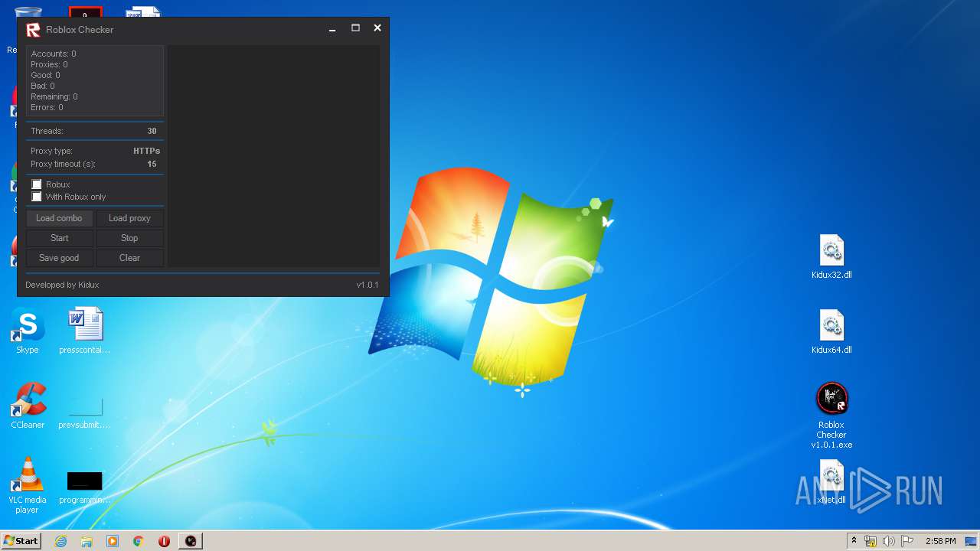This screenshot has height=551, width=980.
Task: Open the volume control tray icon
Action: tap(889, 541)
